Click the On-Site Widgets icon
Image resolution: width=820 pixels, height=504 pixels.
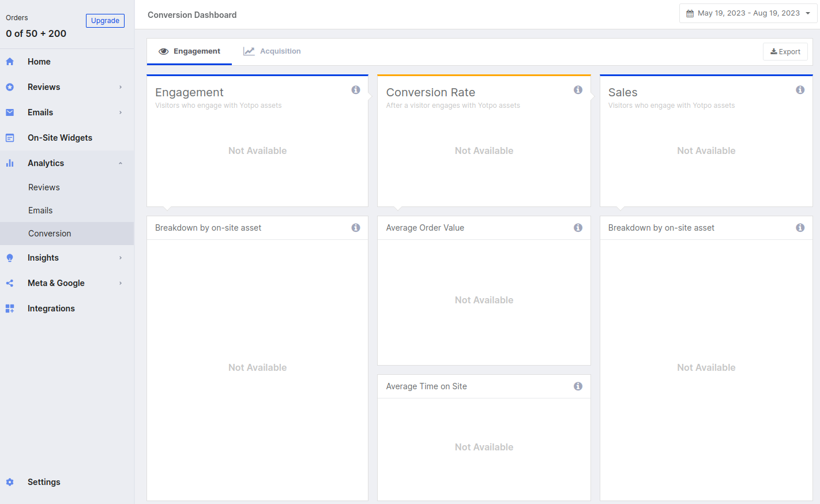(x=10, y=138)
